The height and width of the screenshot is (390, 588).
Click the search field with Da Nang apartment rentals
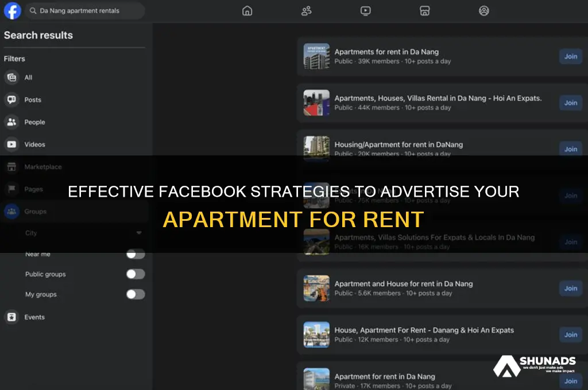[x=86, y=11]
